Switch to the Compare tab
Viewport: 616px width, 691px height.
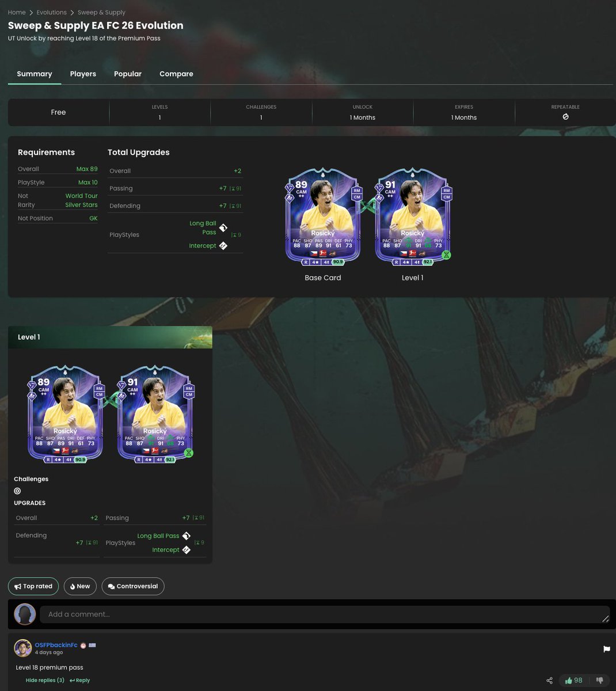coord(176,74)
